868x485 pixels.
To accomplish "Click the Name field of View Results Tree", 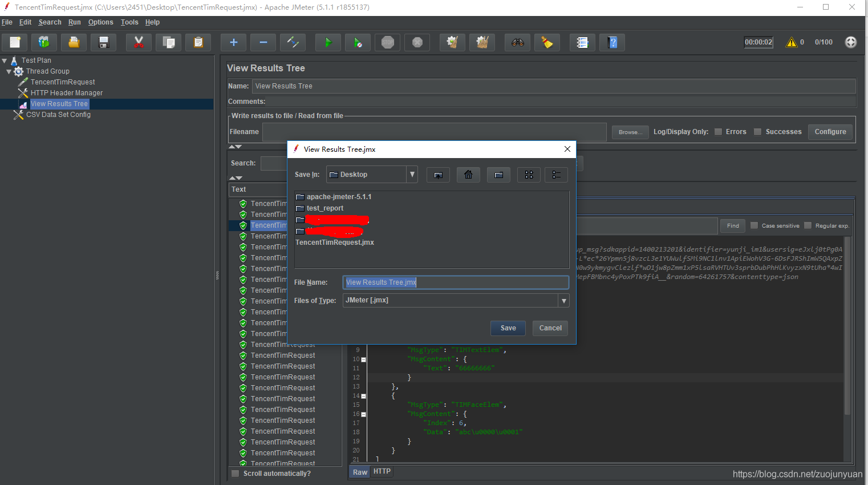I will click(x=554, y=86).
